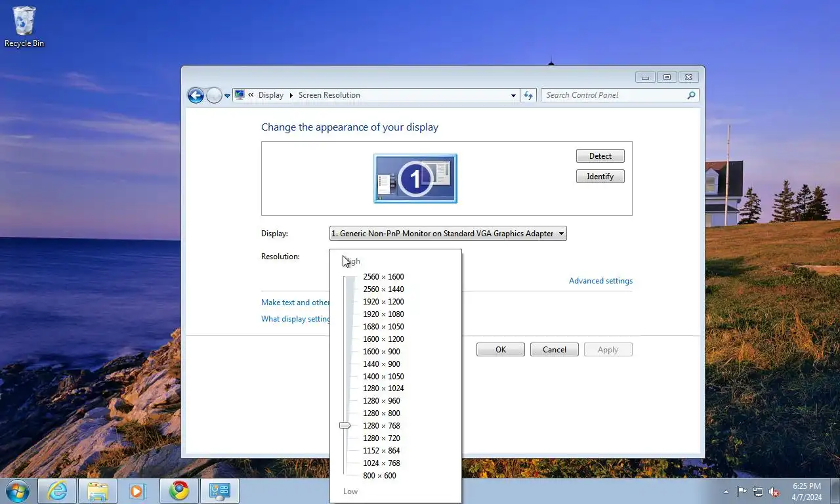Viewport: 840px width, 504px height.
Task: Click the Apply button
Action: [x=608, y=350]
